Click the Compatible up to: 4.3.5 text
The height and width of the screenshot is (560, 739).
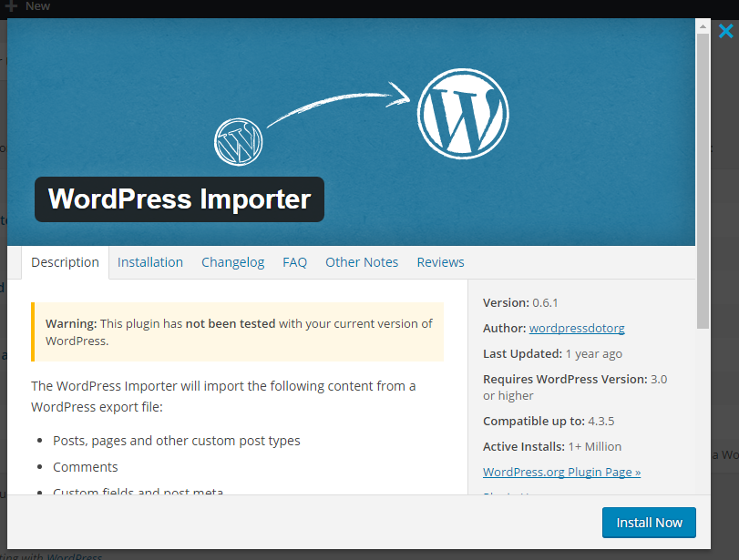(x=549, y=421)
